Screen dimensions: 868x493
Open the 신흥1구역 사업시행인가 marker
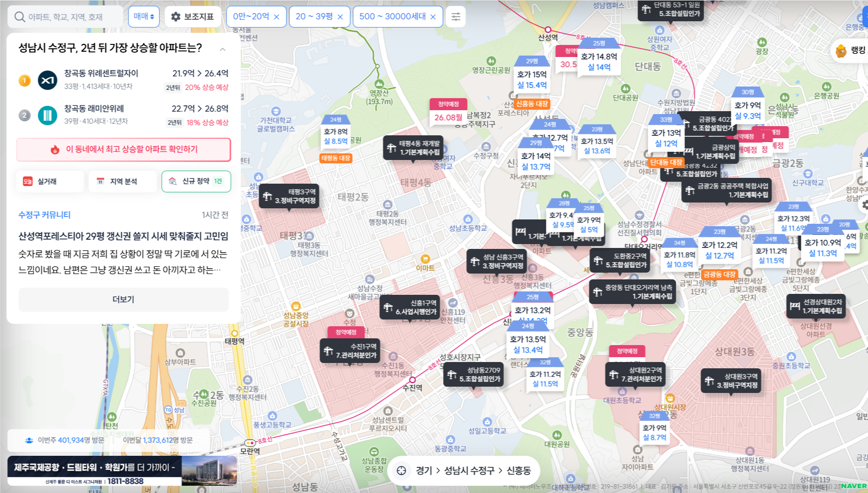click(410, 307)
